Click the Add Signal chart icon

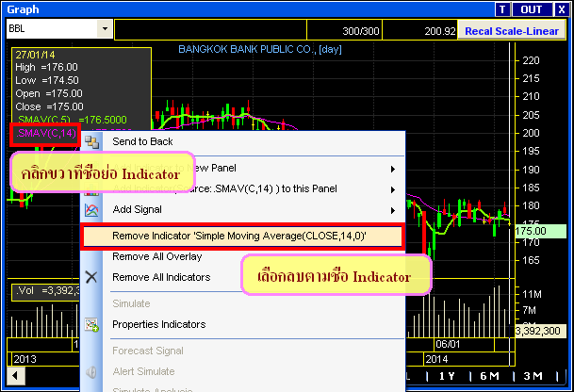tap(91, 210)
